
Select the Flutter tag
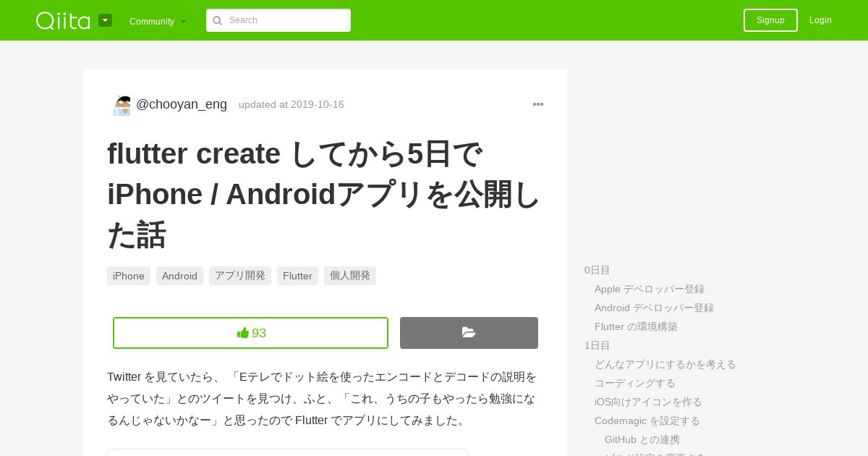click(297, 276)
